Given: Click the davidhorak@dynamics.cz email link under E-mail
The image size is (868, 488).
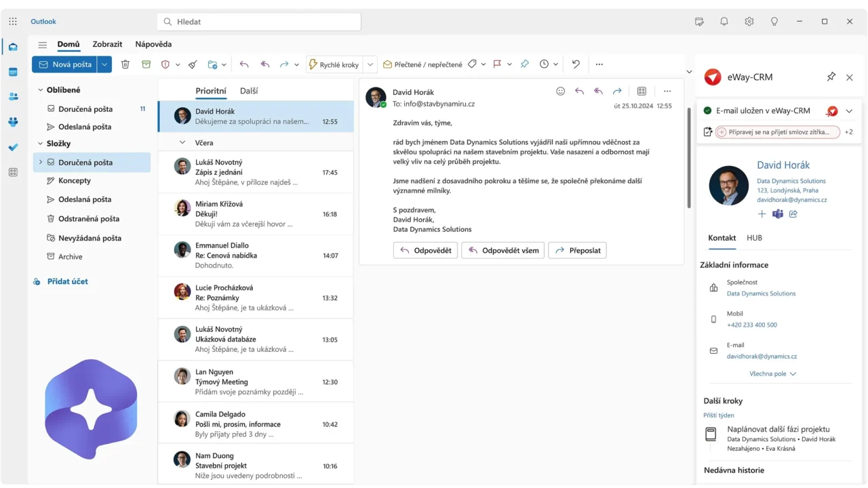Looking at the screenshot, I should tap(762, 356).
